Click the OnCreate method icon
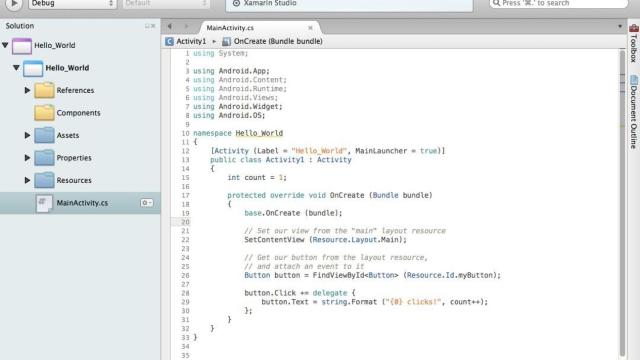 tap(227, 41)
